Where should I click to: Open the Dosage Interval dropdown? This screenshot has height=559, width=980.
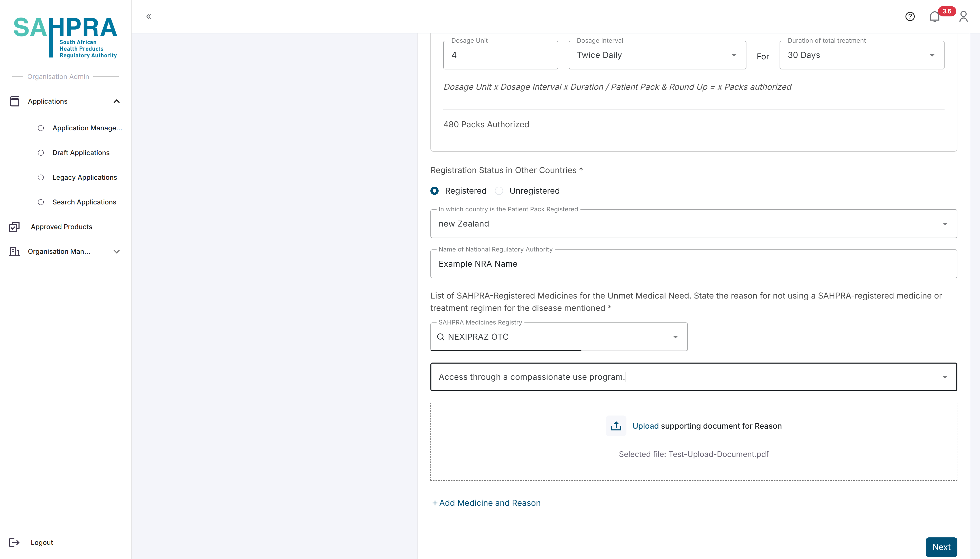pyautogui.click(x=657, y=55)
